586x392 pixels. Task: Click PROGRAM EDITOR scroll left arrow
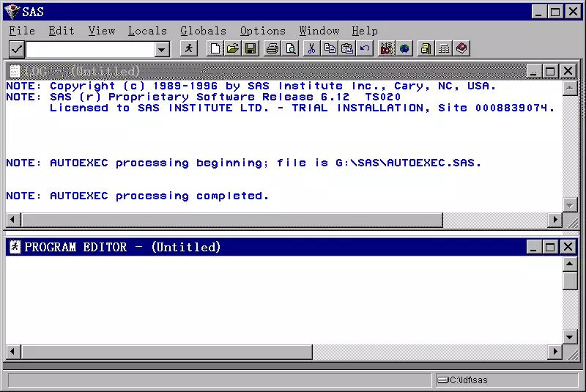point(13,351)
